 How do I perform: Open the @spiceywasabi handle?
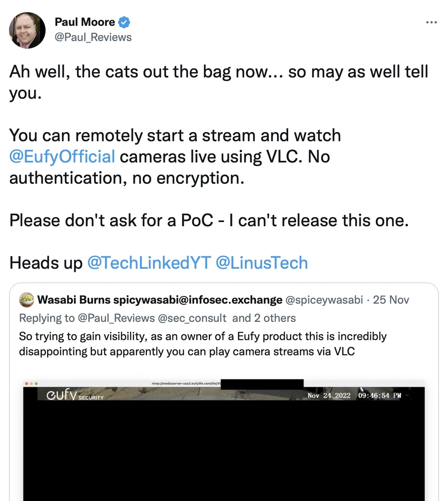click(x=324, y=300)
